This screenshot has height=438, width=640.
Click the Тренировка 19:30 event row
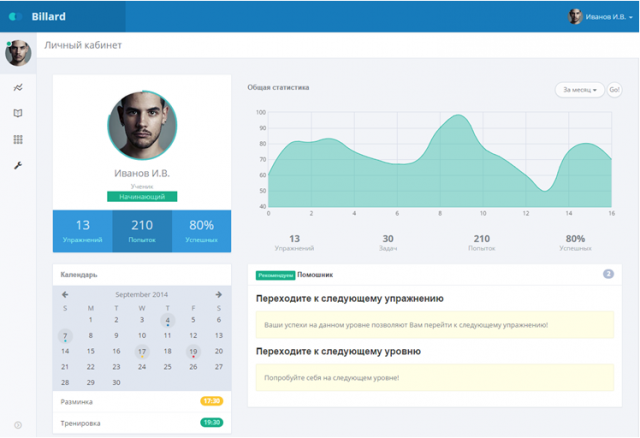[141, 423]
